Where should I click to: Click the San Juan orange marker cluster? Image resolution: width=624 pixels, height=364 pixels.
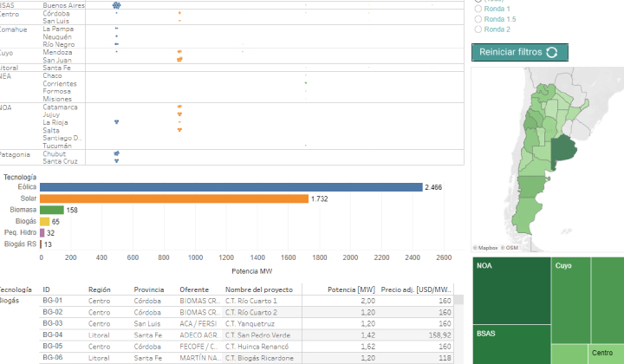[179, 60]
